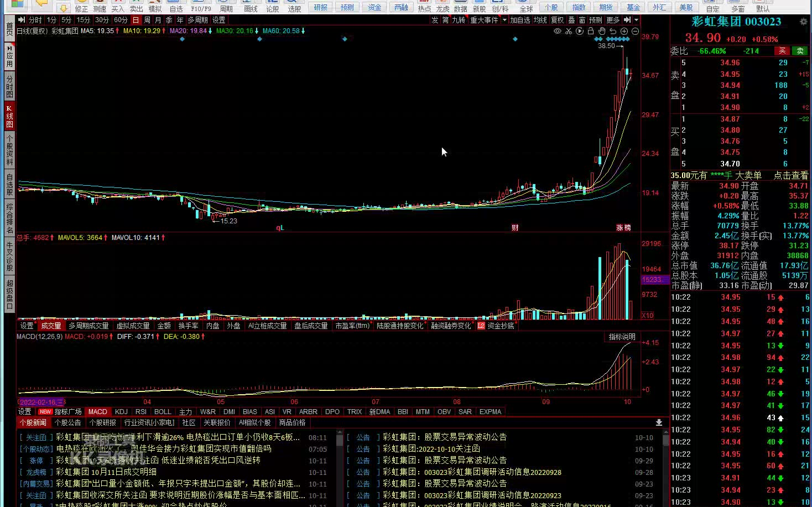Open the chart 设置 next to 多周期
812x507 pixels.
(x=219, y=20)
